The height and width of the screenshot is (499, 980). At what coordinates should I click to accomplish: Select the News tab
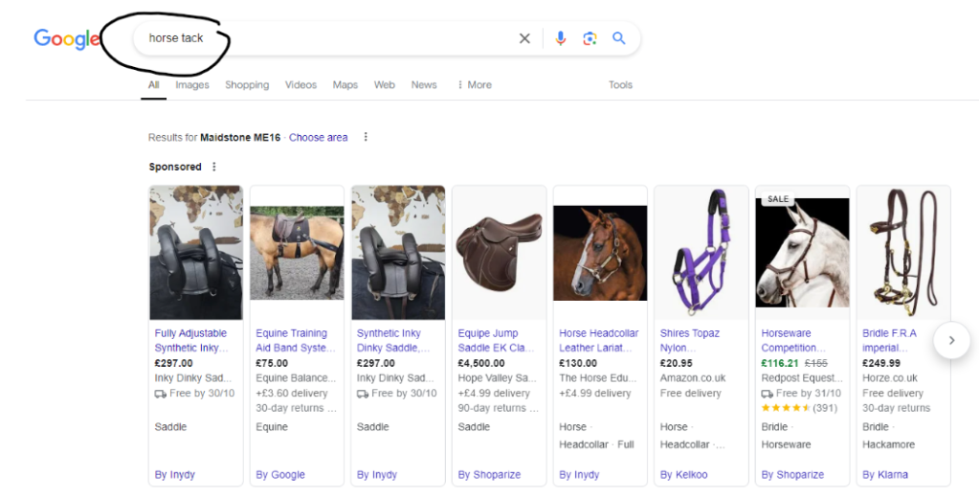424,85
